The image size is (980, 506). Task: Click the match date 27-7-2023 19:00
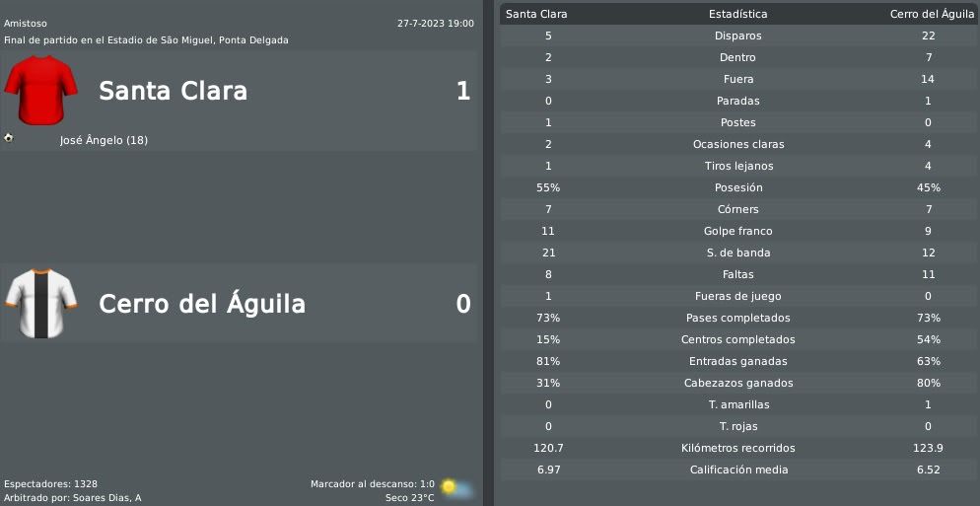click(436, 24)
